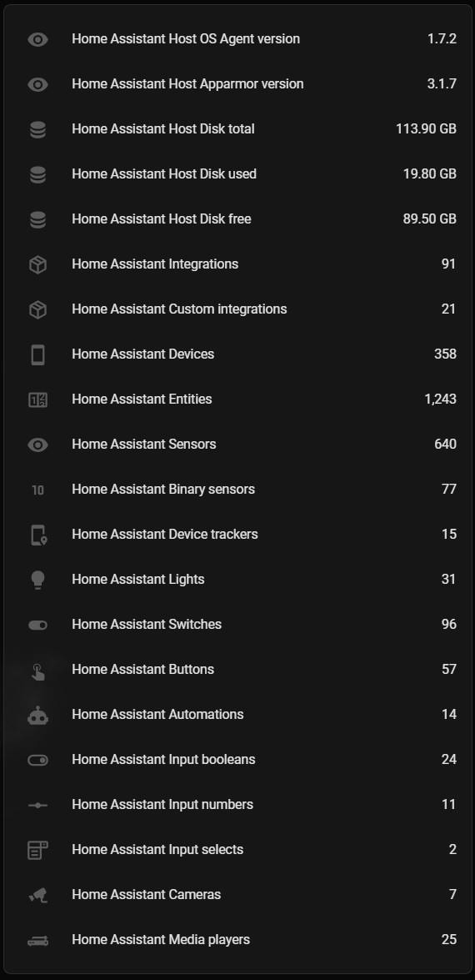Click the eye icon for Host OS Agent version
Viewport: 475px width, 980px height.
(x=37, y=38)
